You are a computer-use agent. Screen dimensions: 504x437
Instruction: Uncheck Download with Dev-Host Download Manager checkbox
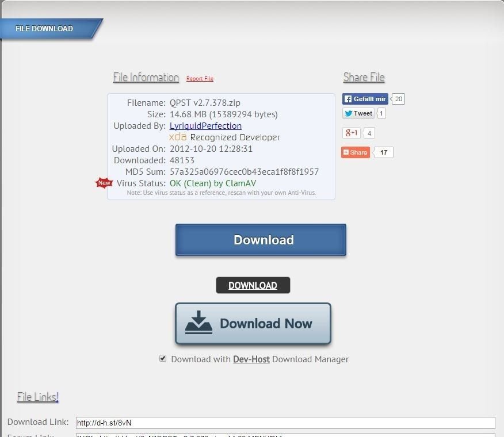coord(163,358)
